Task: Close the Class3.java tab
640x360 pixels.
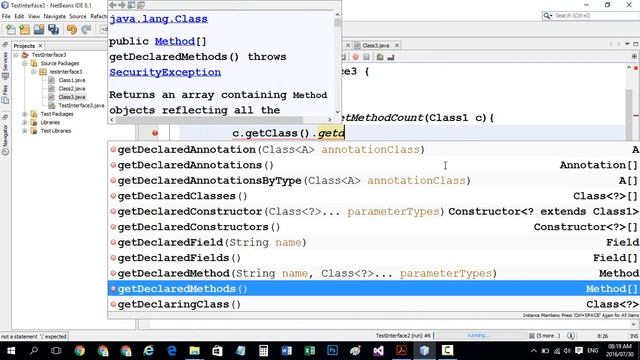Action: (x=397, y=45)
